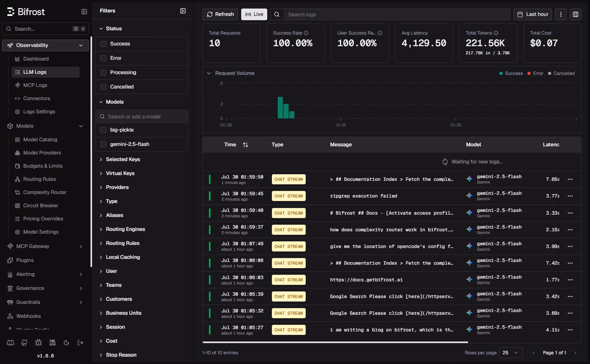Select LLM Logs in the sidebar
The image size is (590, 364).
[45, 72]
